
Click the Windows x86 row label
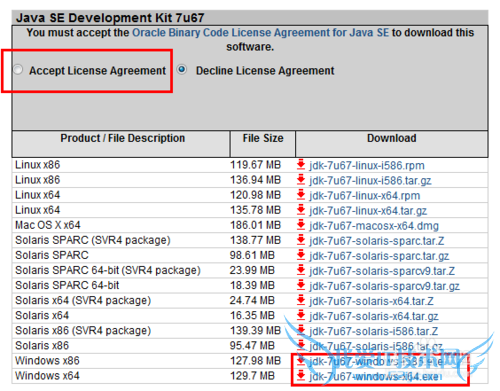pyautogui.click(x=47, y=361)
